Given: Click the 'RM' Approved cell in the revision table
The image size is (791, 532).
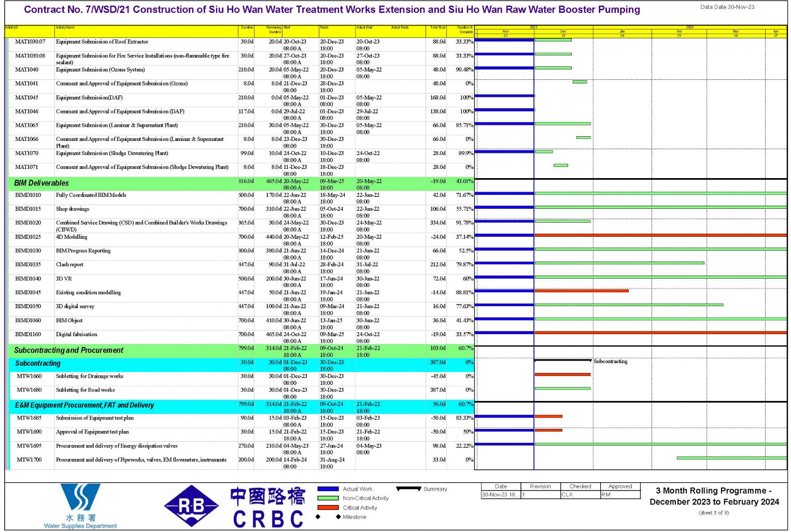Looking at the screenshot, I should pos(620,495).
